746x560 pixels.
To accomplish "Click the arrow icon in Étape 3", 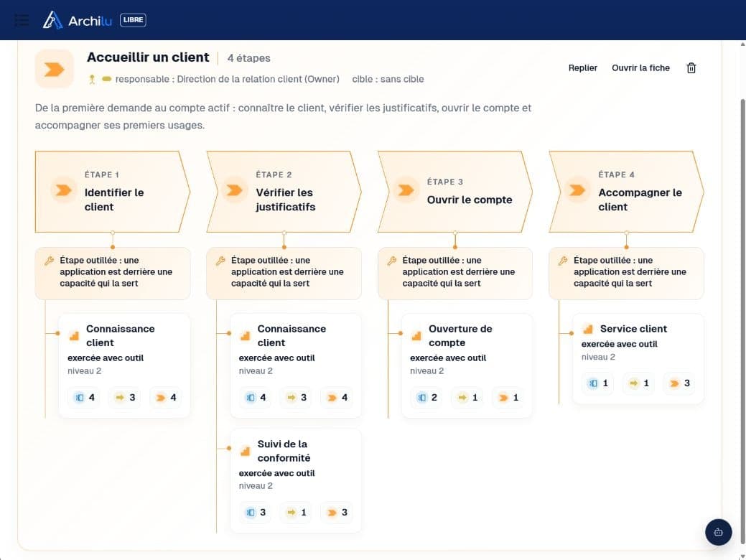I will click(x=406, y=190).
